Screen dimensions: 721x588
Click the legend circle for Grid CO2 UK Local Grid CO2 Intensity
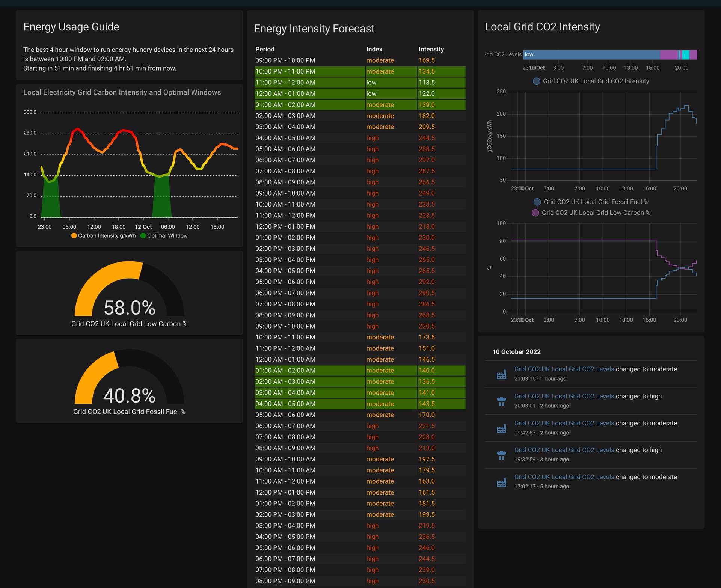(x=536, y=81)
